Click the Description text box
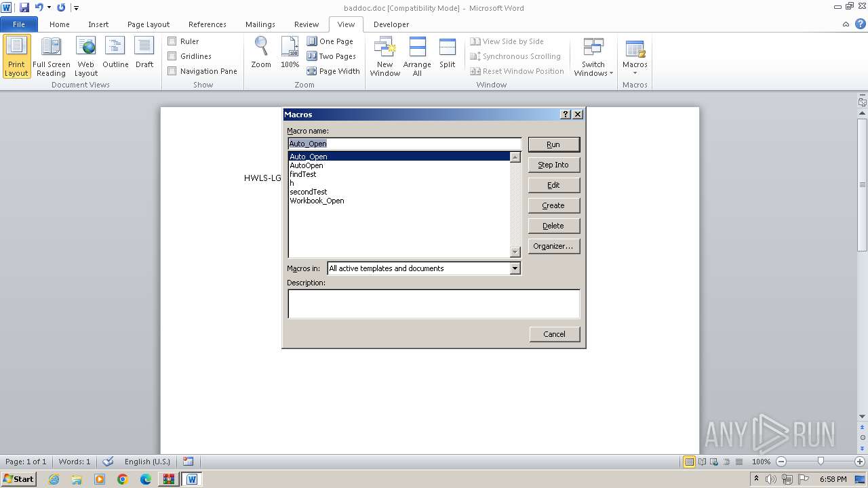Image resolution: width=868 pixels, height=488 pixels. coord(434,304)
